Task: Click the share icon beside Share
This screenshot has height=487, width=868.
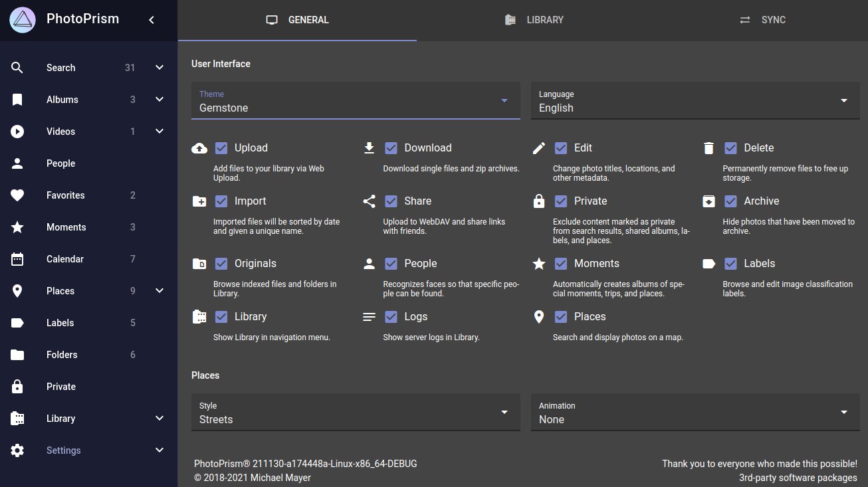Action: coord(370,201)
